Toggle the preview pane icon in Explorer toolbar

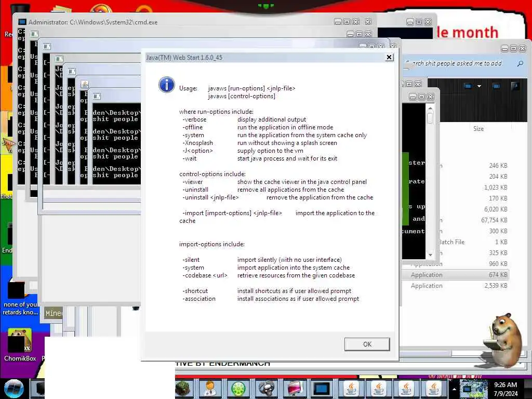click(496, 86)
